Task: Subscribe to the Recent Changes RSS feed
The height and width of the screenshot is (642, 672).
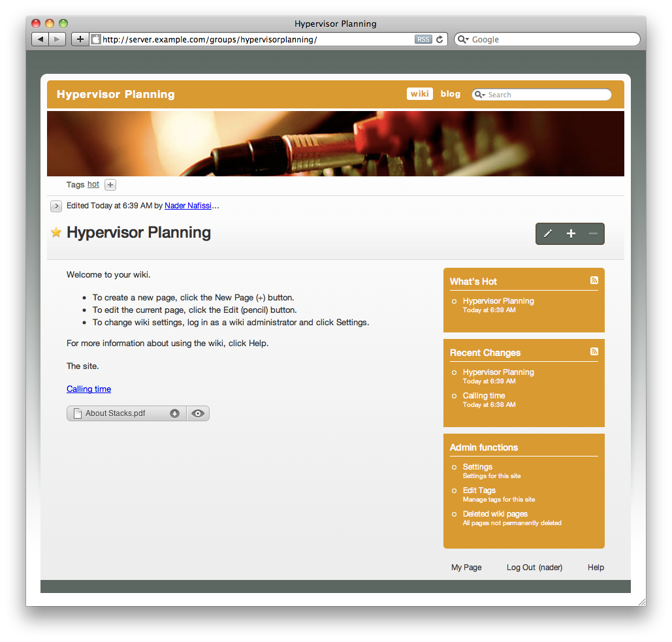Action: point(594,351)
